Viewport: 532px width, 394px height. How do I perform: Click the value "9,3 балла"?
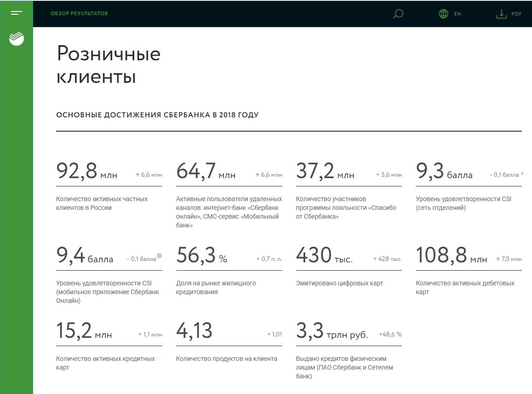coord(444,171)
